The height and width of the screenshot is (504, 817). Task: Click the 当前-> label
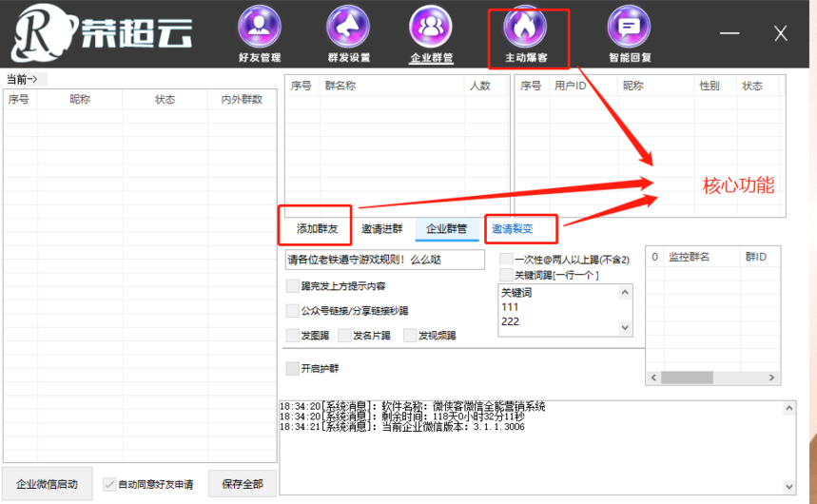22,79
